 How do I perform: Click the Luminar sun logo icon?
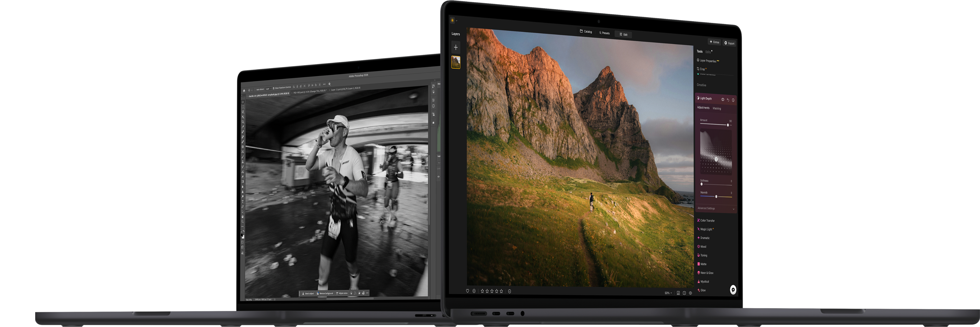(452, 20)
